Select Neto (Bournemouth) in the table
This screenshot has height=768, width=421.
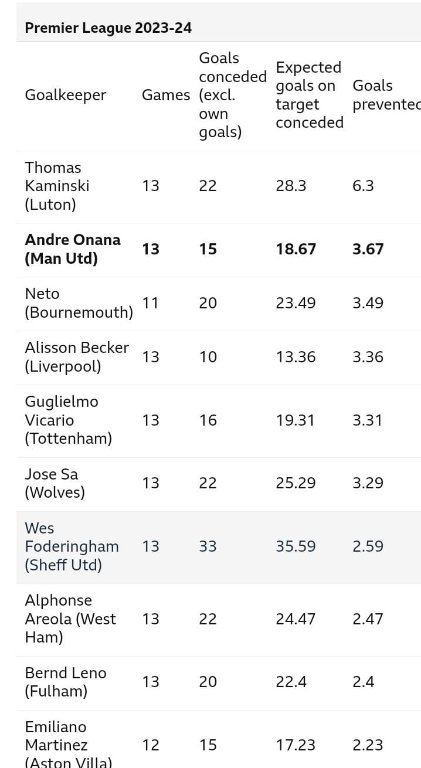pyautogui.click(x=79, y=303)
